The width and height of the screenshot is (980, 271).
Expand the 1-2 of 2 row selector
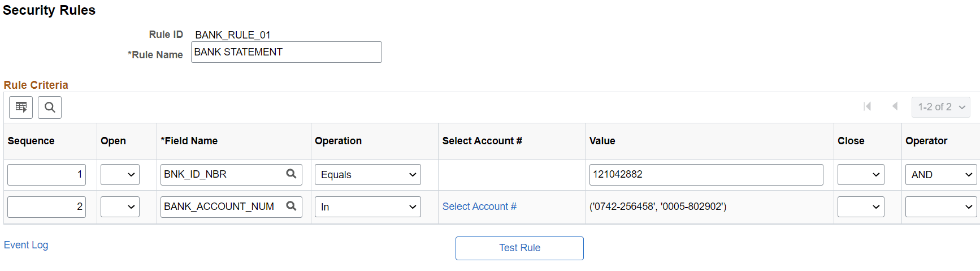click(940, 107)
